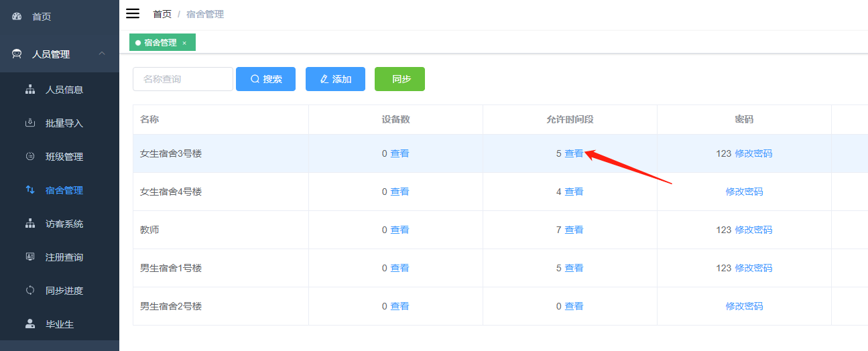Click the 宿舍管理 arrows icon

30,190
